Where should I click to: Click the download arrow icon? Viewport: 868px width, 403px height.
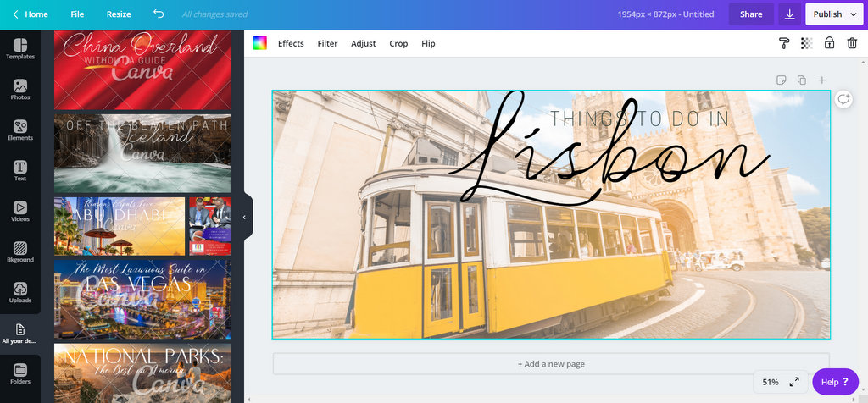point(790,14)
